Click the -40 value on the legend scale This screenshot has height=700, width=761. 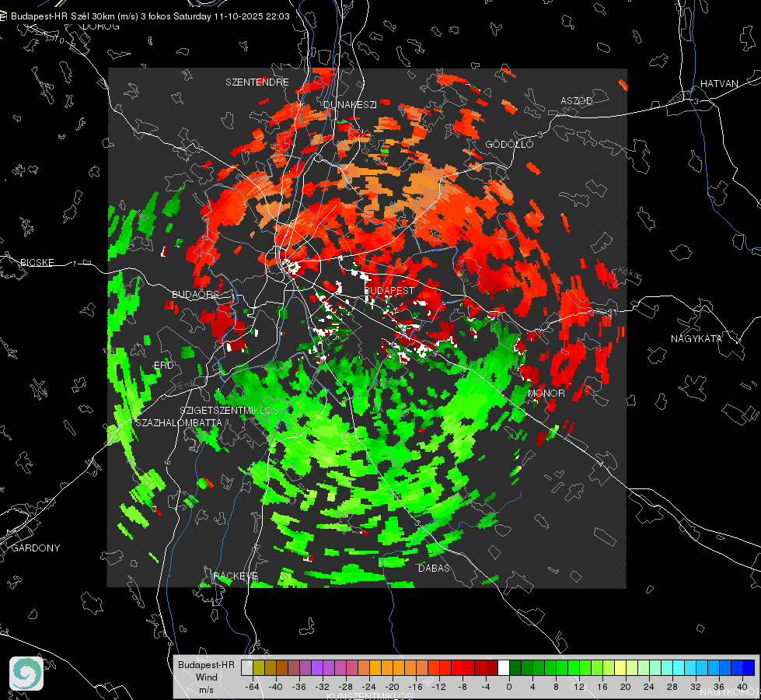click(275, 687)
